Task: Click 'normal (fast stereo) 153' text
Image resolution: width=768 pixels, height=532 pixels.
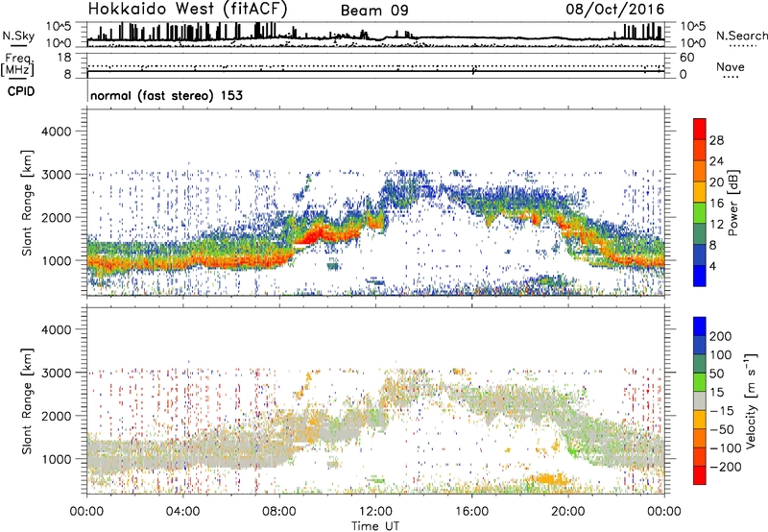Action: 166,95
